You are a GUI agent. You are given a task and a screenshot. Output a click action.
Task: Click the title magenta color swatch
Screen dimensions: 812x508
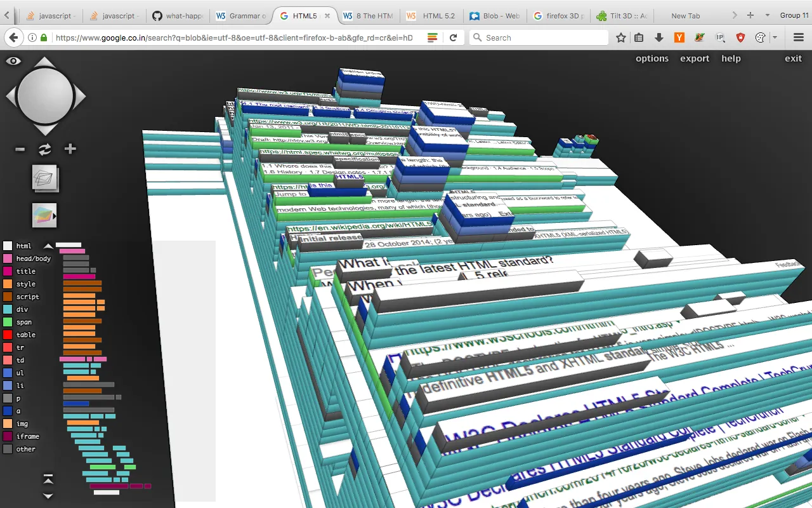[8, 271]
